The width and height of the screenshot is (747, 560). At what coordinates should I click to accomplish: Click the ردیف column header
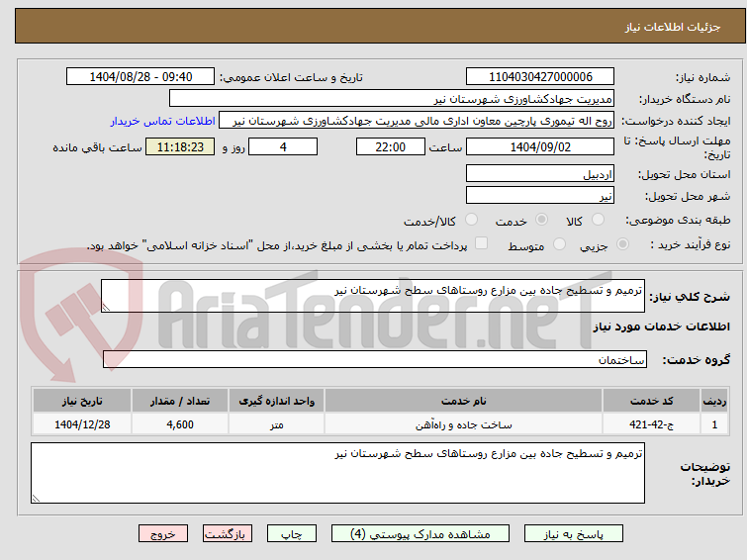pos(714,401)
